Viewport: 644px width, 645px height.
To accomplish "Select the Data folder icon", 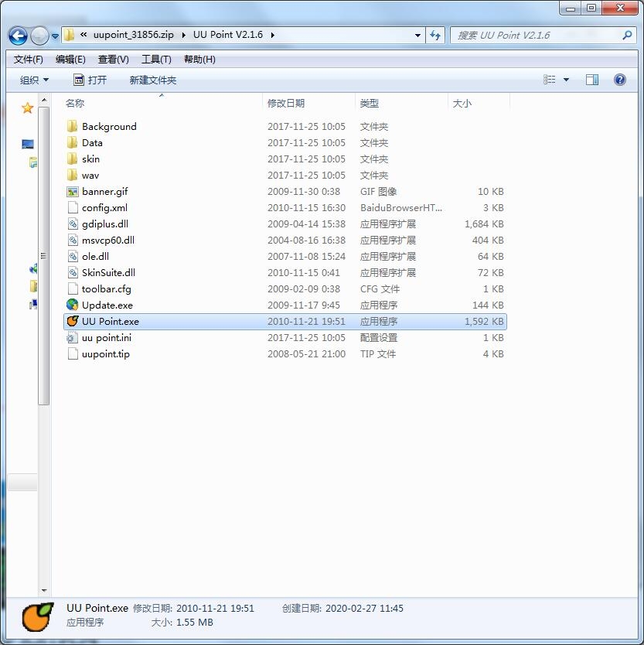I will [72, 143].
